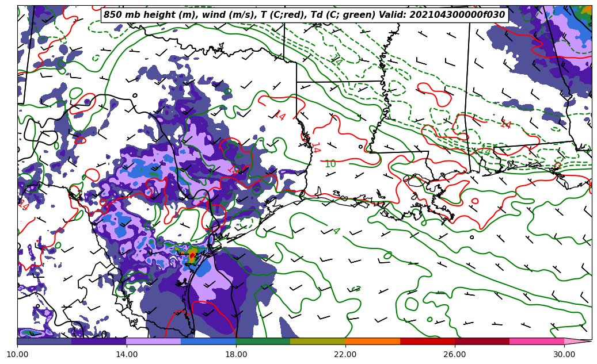Select the 30.00 colorbar tick label
597x364 pixels.
tap(564, 354)
